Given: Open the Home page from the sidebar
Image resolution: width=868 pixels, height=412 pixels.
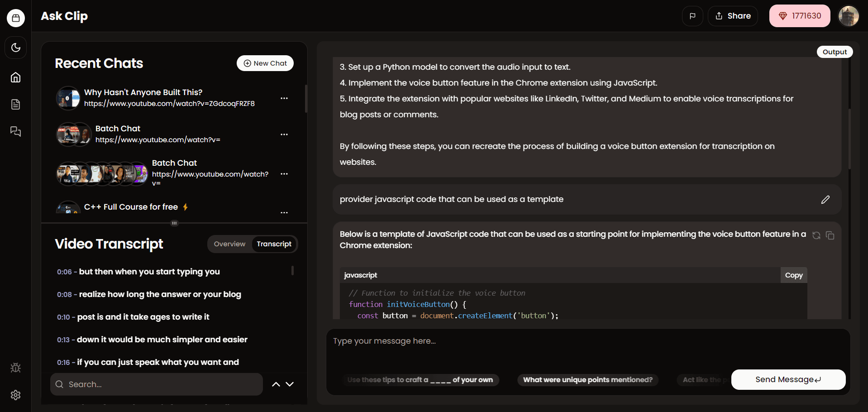Looking at the screenshot, I should 15,77.
